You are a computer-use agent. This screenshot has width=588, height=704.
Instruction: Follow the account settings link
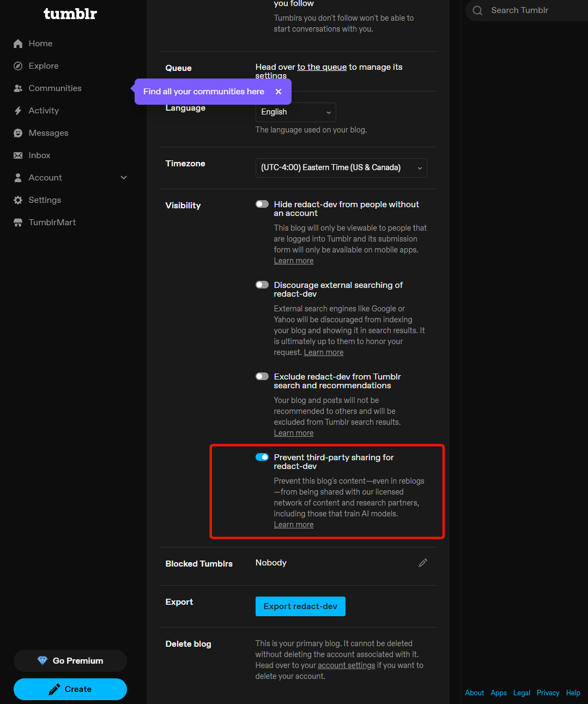click(x=347, y=665)
